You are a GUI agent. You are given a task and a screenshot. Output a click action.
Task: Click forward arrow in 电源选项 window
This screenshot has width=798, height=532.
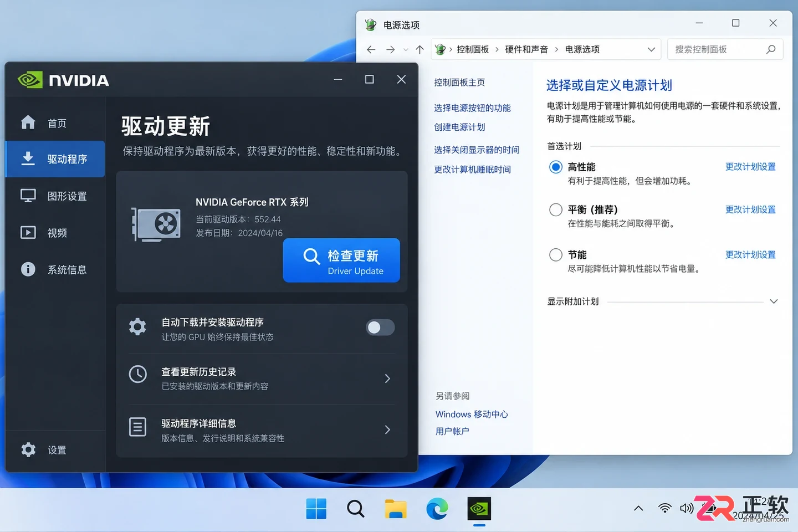point(391,49)
